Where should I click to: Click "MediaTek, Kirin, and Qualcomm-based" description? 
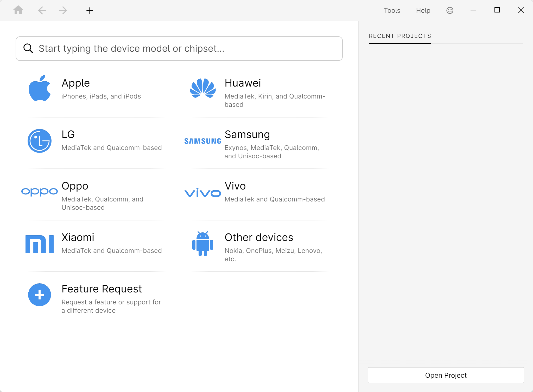pyautogui.click(x=275, y=100)
